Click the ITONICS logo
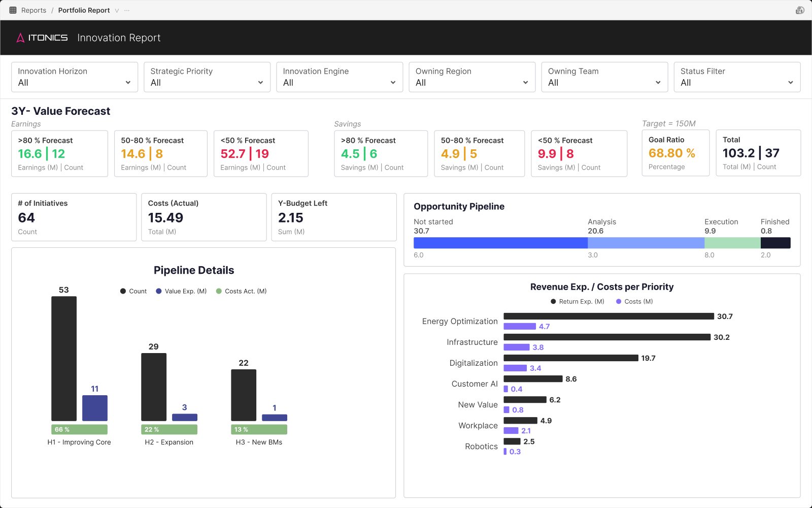This screenshot has height=508, width=812. (42, 38)
